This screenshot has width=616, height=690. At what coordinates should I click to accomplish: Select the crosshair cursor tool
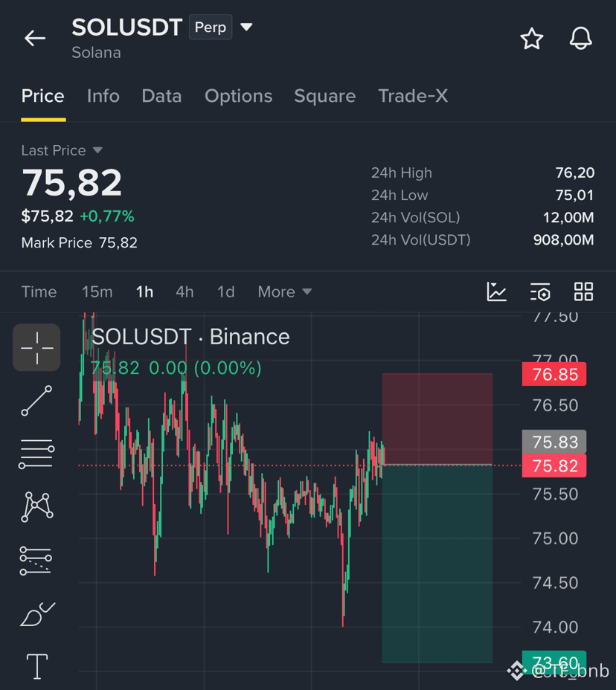pyautogui.click(x=36, y=348)
